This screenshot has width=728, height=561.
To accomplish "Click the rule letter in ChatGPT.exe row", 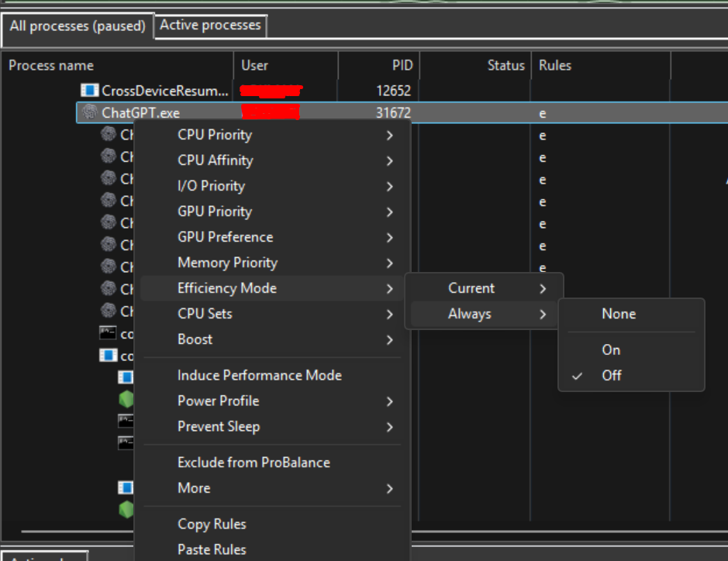I will [x=542, y=114].
